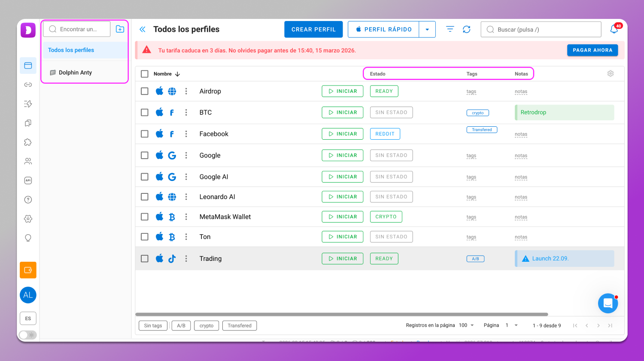Click the add folder icon
Image resolution: width=644 pixels, height=361 pixels.
(x=120, y=29)
